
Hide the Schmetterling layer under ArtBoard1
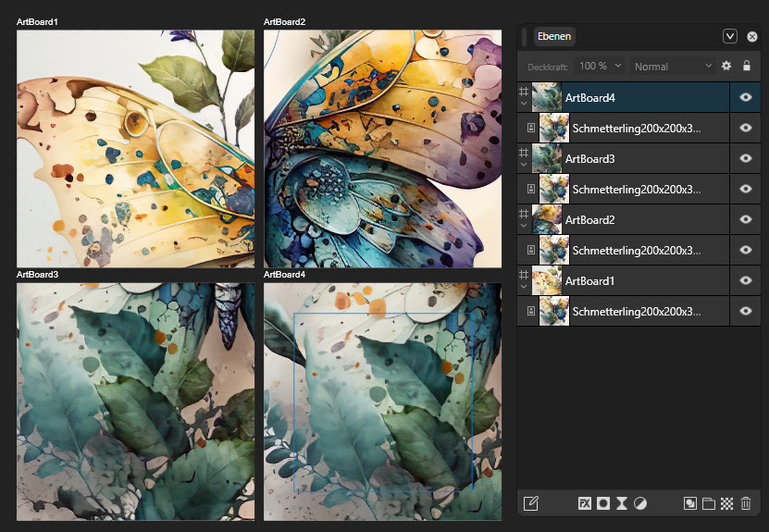pos(746,311)
